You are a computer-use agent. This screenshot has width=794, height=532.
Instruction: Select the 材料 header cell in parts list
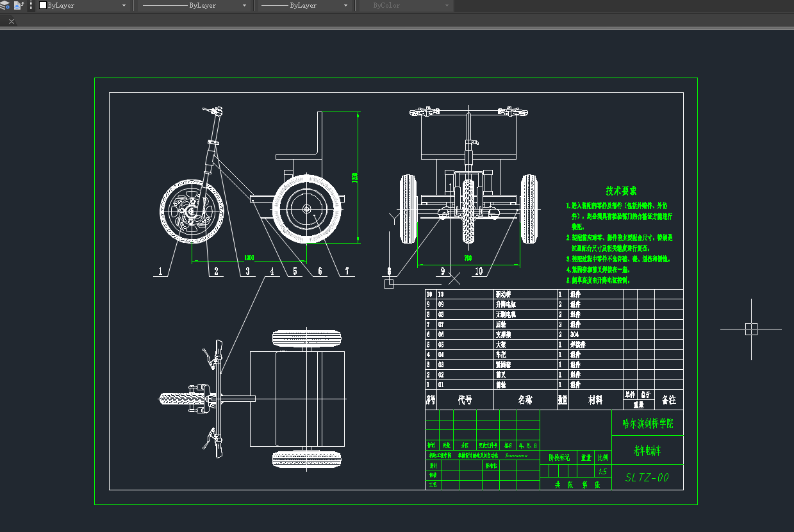tap(595, 400)
